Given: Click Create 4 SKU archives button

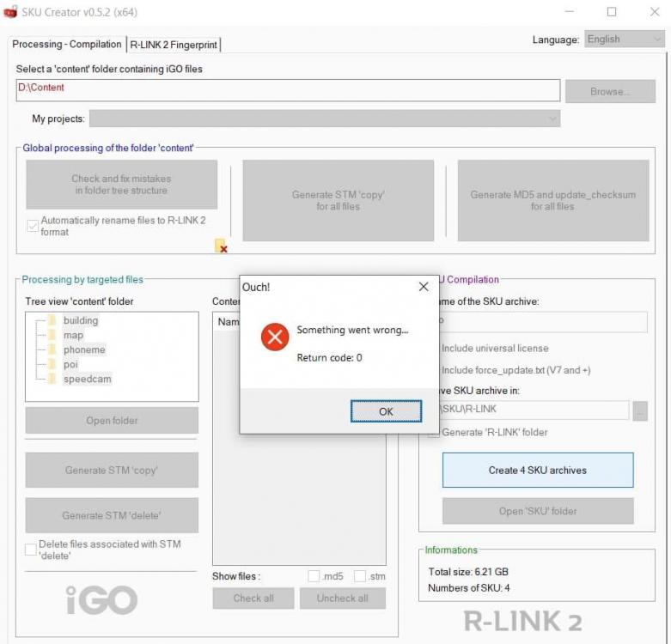Looking at the screenshot, I should (x=538, y=470).
